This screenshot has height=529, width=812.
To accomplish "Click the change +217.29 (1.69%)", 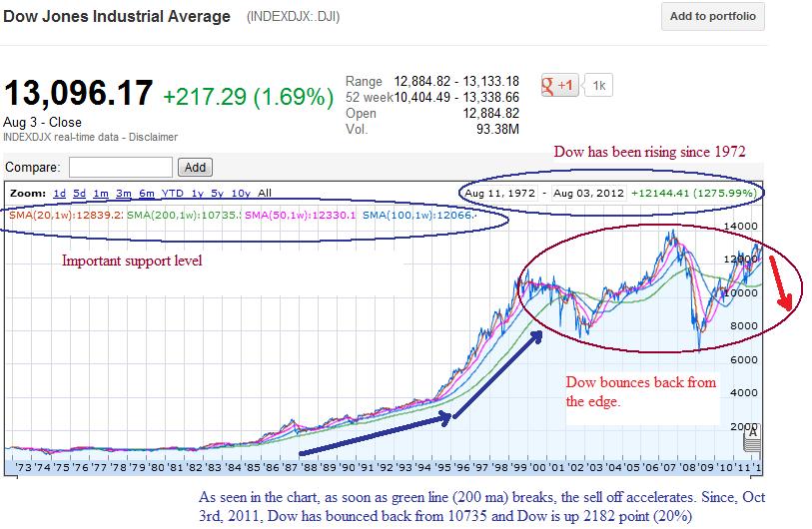I will pyautogui.click(x=249, y=97).
